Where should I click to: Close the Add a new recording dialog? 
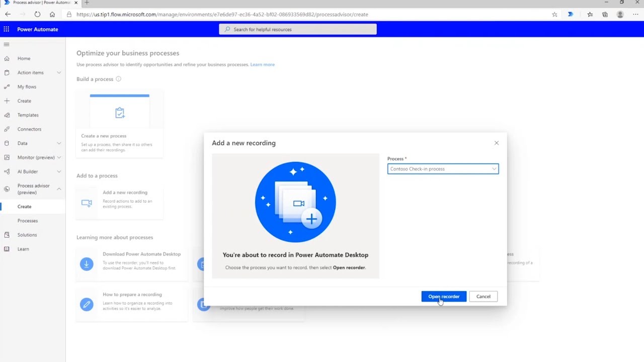point(497,143)
